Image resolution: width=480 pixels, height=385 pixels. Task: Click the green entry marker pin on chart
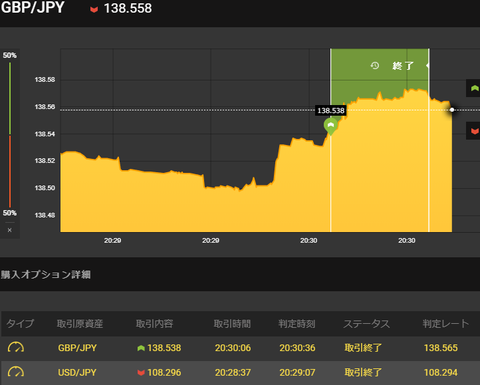pos(331,127)
